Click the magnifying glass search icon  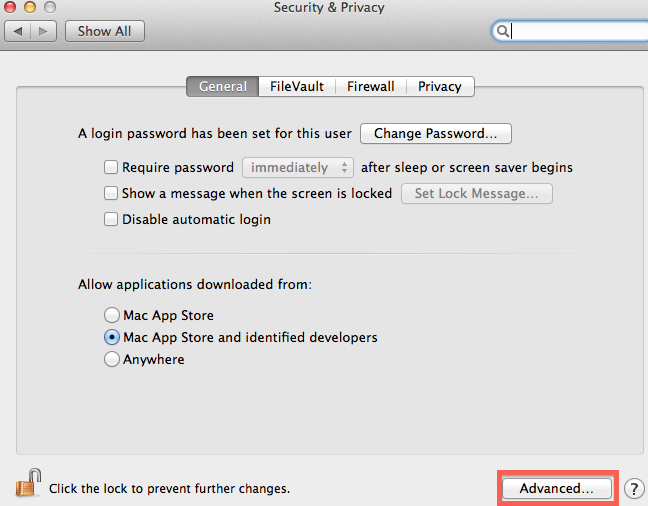(503, 31)
